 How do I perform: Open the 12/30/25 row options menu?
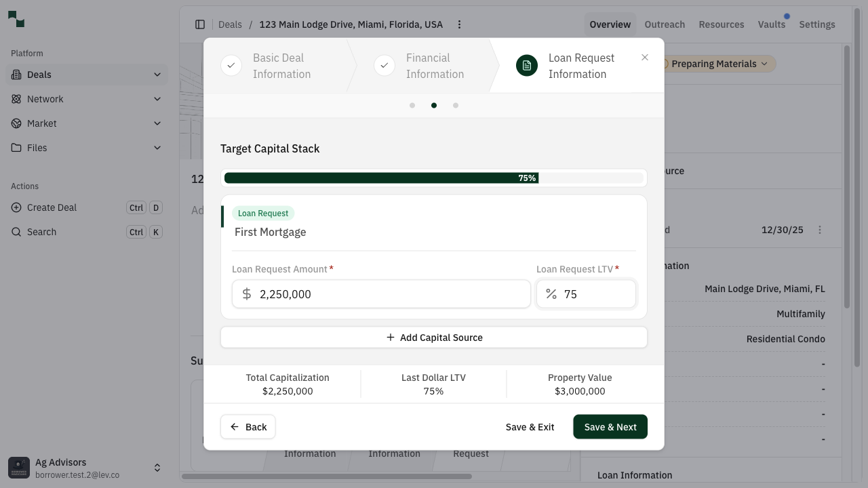click(x=819, y=230)
